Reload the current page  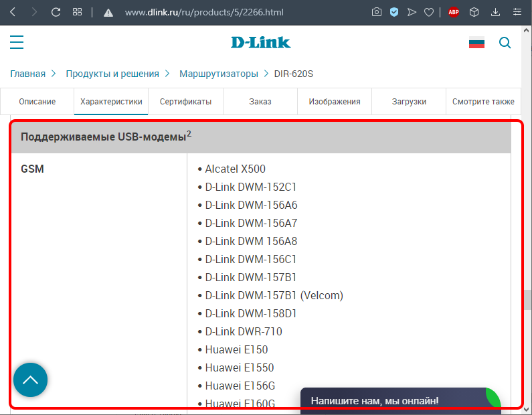click(56, 12)
